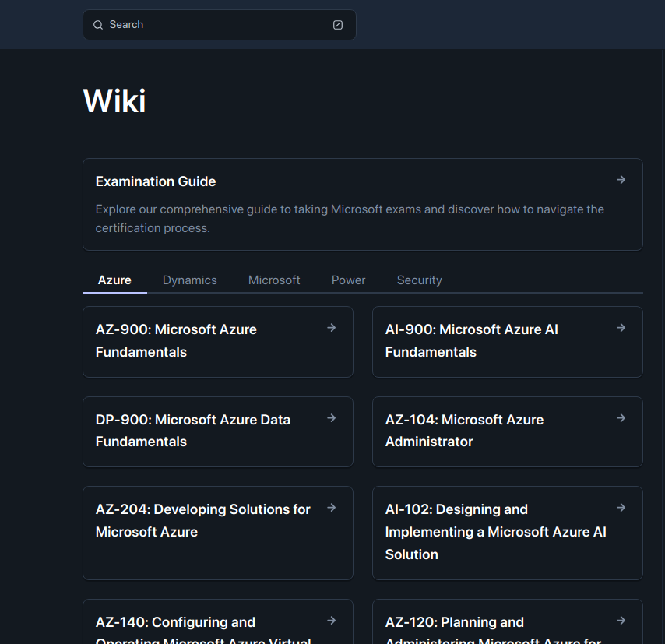Click the arrow icon on the AI-102 card
Image resolution: width=665 pixels, height=644 pixels.
(621, 507)
